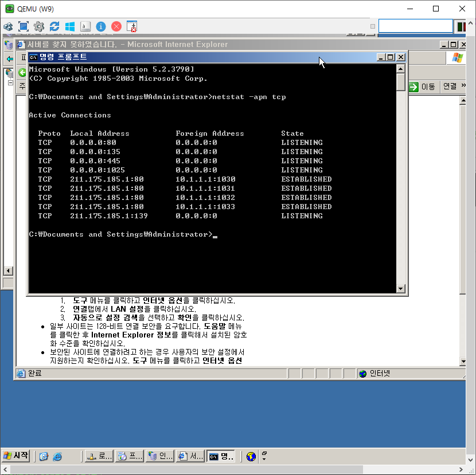Click the 인터넷 zone globe icon in status bar
This screenshot has width=476, height=475.
(x=363, y=374)
